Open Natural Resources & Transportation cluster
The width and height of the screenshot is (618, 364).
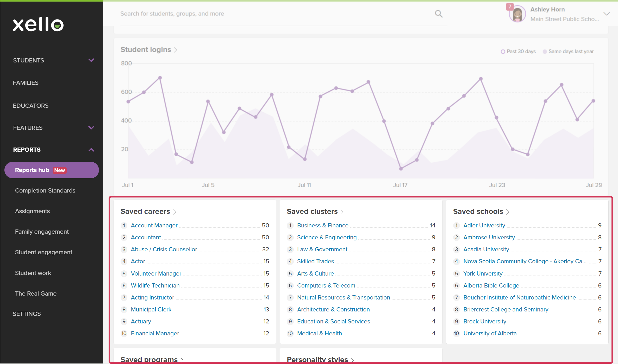(x=344, y=297)
